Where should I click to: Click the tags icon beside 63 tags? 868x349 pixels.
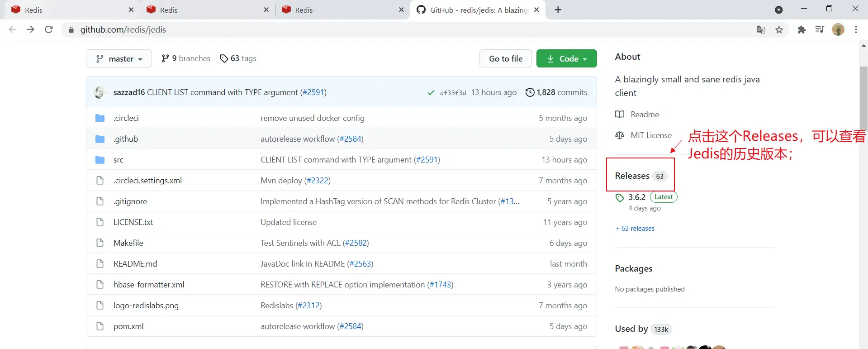(x=224, y=58)
